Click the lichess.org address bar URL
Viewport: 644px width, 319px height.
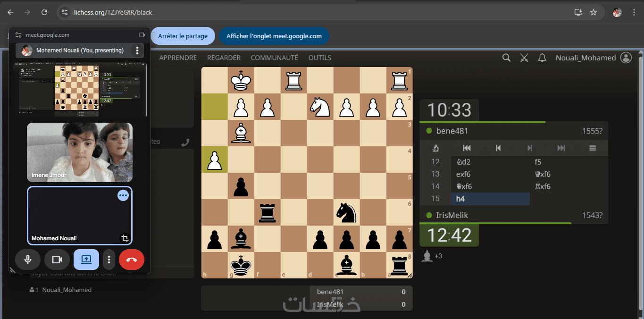(x=113, y=12)
